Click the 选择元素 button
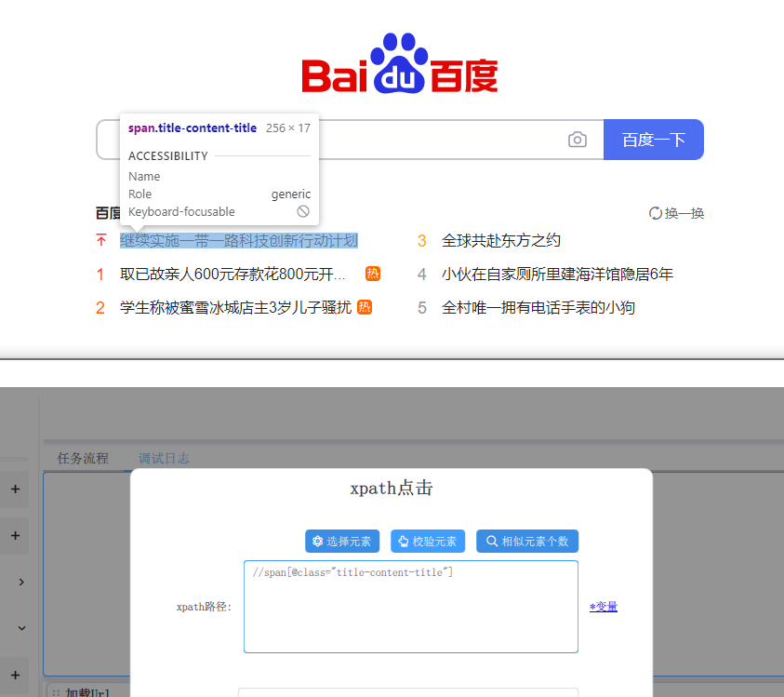Screen dimensions: 784x697 coord(342,542)
